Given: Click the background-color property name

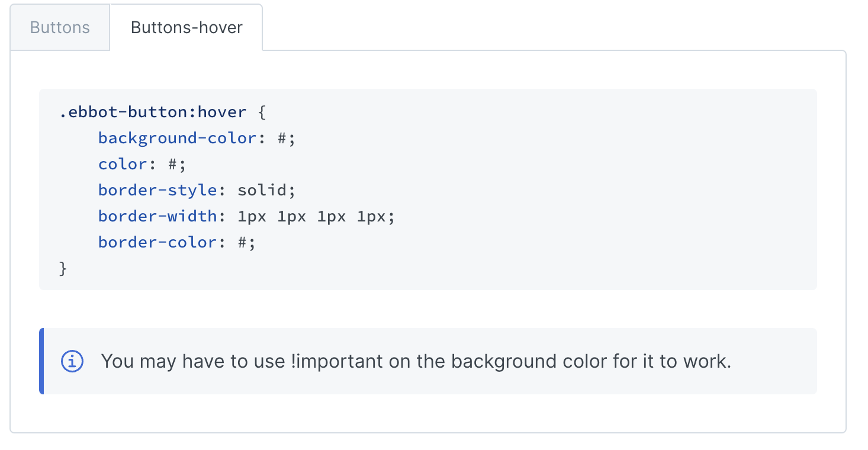Looking at the screenshot, I should 177,138.
